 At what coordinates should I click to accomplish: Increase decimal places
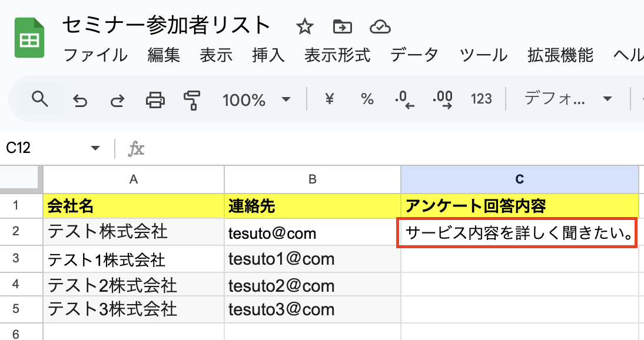tap(442, 100)
